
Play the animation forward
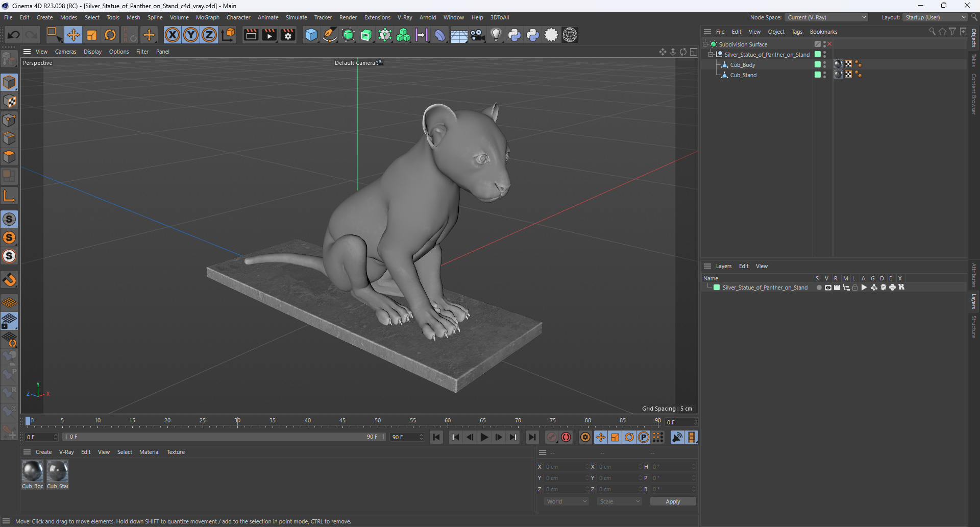pyautogui.click(x=484, y=437)
